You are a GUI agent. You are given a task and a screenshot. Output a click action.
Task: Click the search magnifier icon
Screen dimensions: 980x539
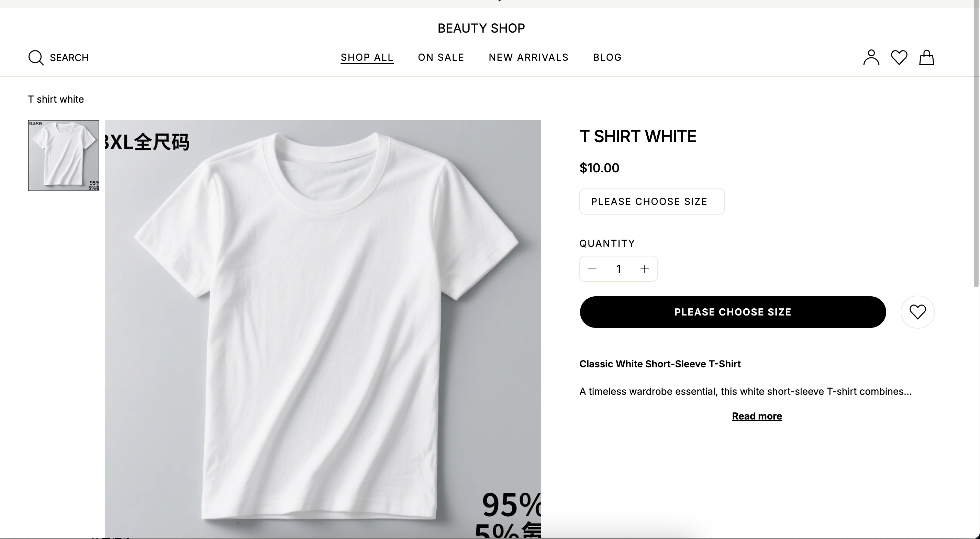tap(36, 58)
